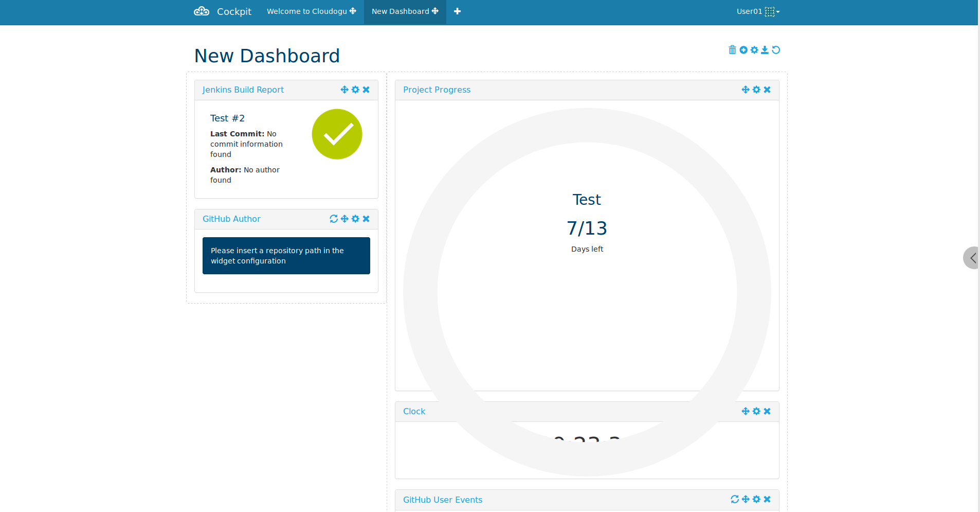This screenshot has height=512, width=980.
Task: Open the Clock widget settings gear
Action: [756, 411]
